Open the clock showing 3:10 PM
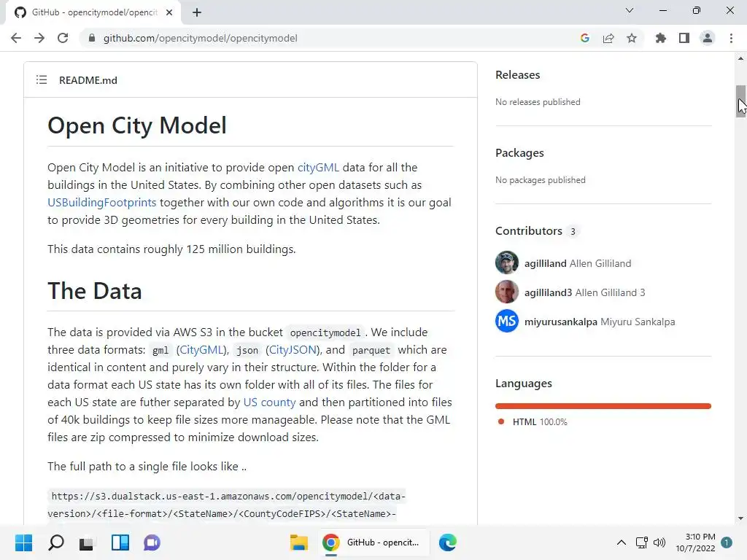This screenshot has width=747, height=560. [695, 542]
